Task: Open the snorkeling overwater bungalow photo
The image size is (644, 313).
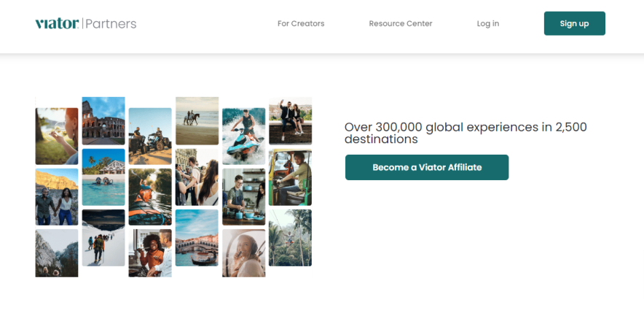Action: [103, 177]
